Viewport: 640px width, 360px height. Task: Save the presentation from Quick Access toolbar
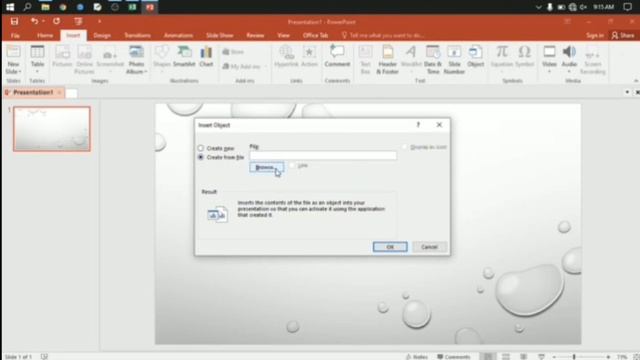tap(14, 21)
